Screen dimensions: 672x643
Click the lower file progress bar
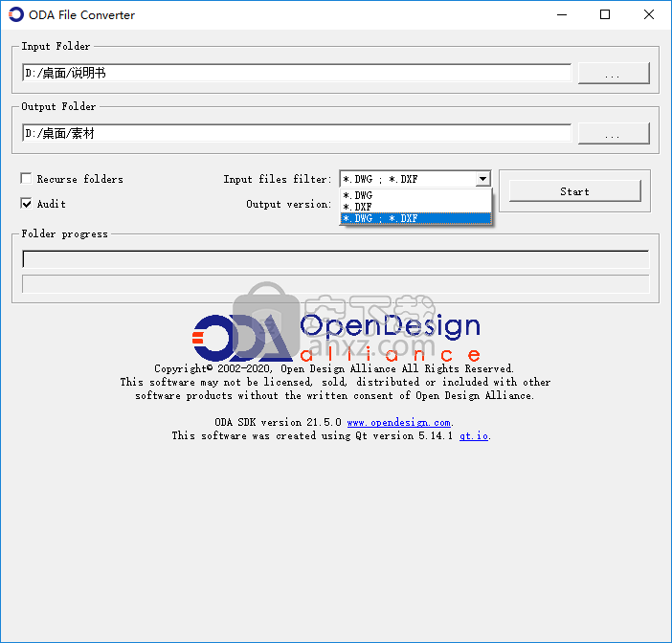click(336, 284)
